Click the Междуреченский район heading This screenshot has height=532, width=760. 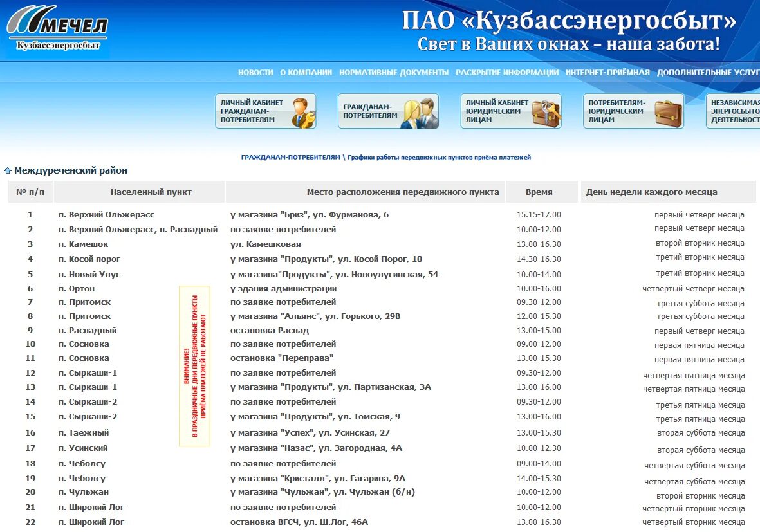[x=71, y=170]
